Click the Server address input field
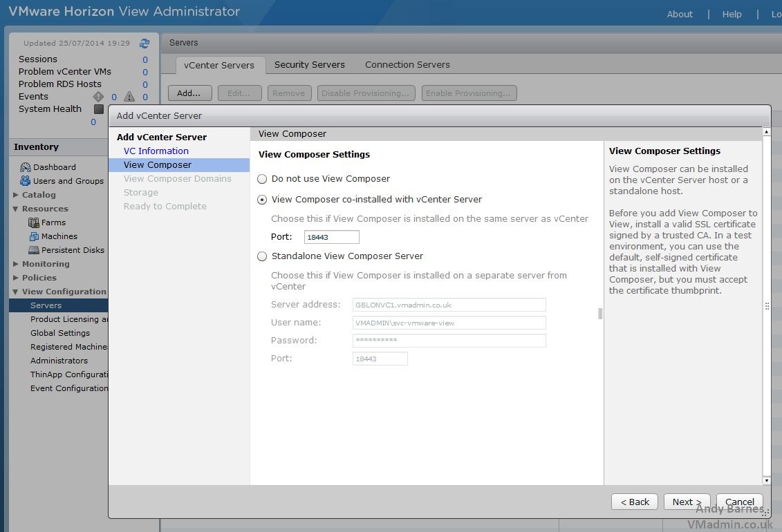The height and width of the screenshot is (532, 782). pyautogui.click(x=449, y=305)
